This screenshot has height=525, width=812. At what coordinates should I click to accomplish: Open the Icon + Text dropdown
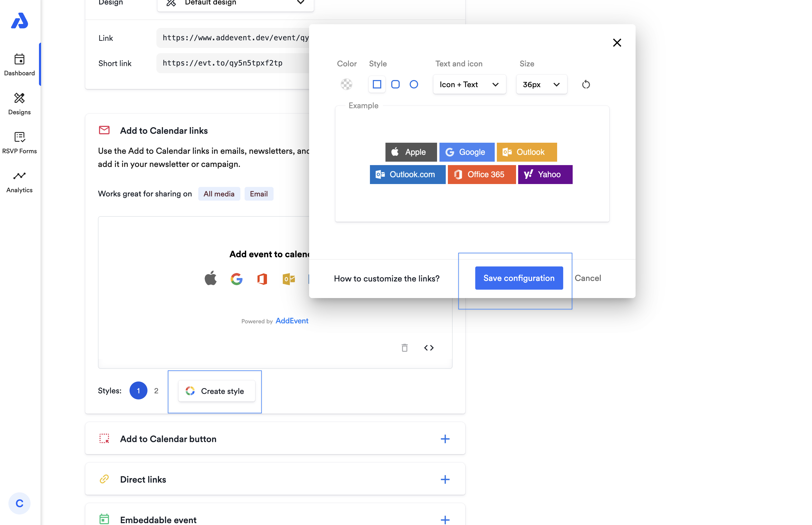pyautogui.click(x=469, y=85)
